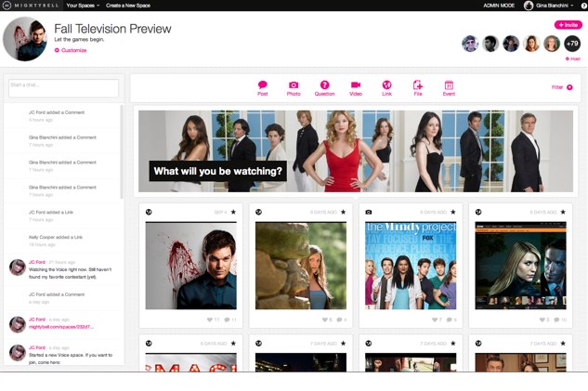Star the Mindy Project card
This screenshot has height=391, width=588.
coord(453,212)
